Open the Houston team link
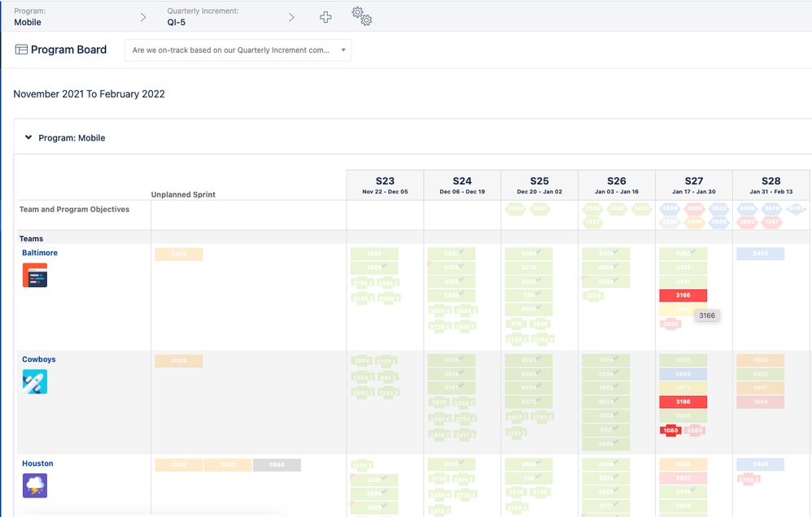The width and height of the screenshot is (812, 517). pyautogui.click(x=37, y=463)
